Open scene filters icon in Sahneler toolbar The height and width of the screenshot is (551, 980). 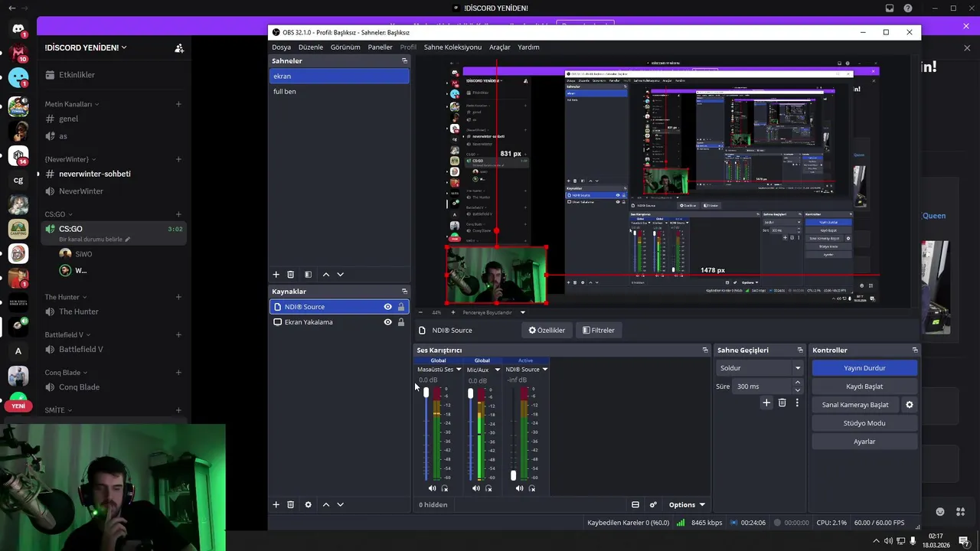pyautogui.click(x=308, y=274)
